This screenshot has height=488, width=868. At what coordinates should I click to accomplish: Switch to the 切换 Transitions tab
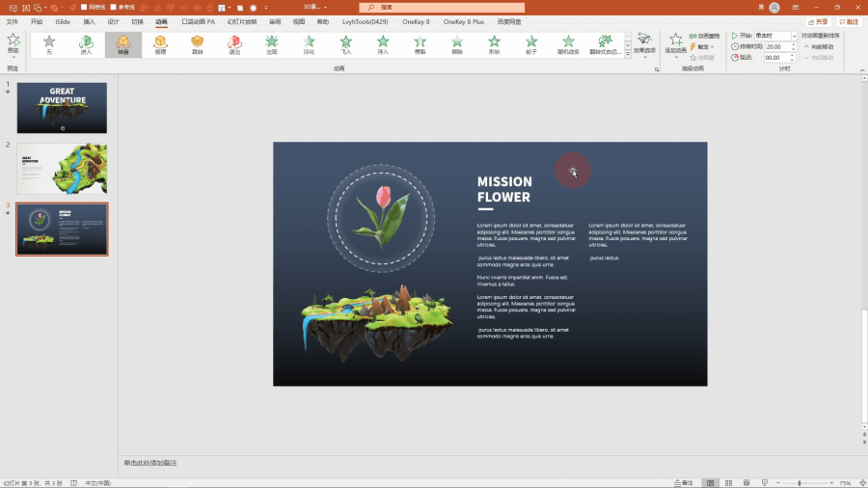(x=137, y=21)
